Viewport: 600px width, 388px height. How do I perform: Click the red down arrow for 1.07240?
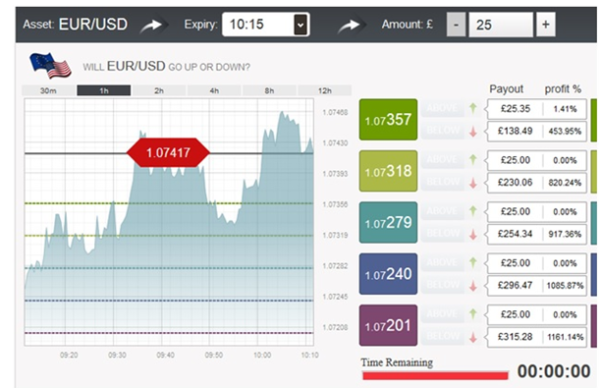click(x=473, y=286)
